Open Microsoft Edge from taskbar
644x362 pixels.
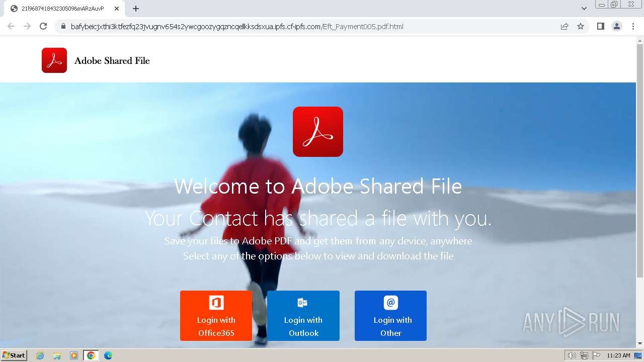tap(108, 355)
